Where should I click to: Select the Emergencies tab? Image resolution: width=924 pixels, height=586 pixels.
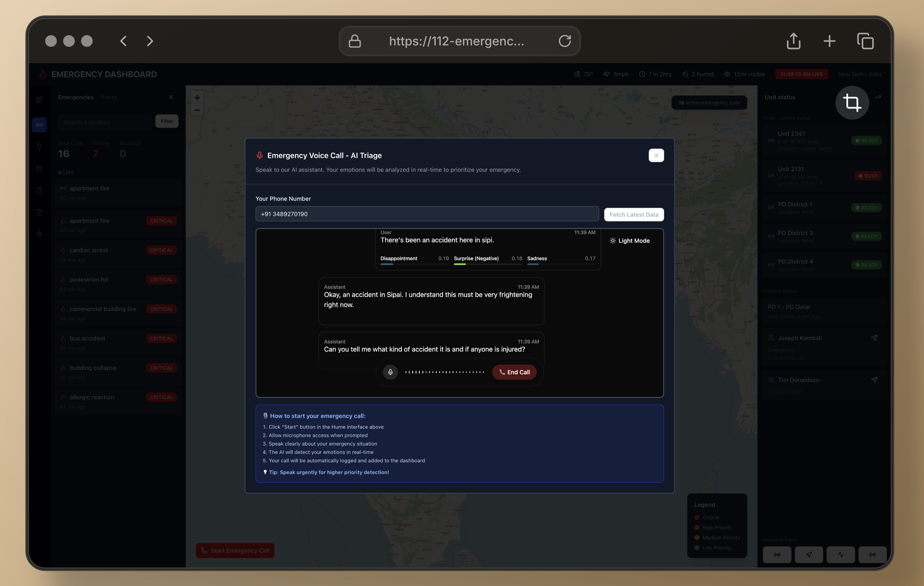(x=76, y=98)
